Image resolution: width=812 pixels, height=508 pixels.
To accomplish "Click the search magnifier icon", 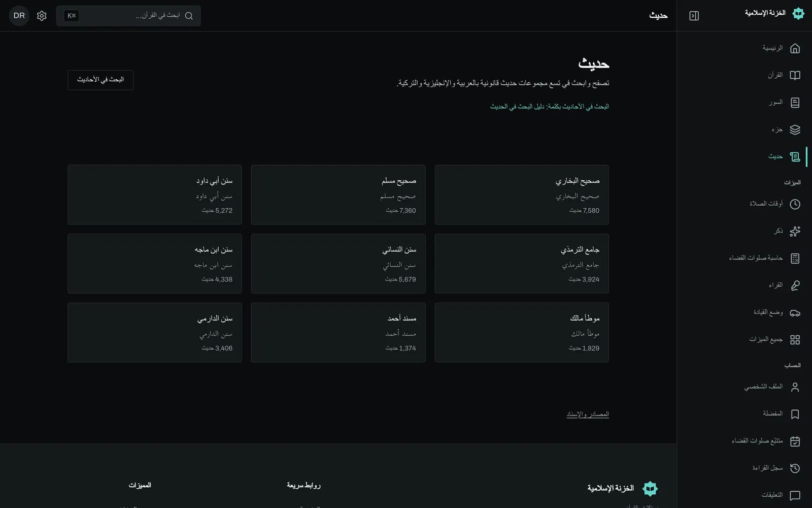I will click(x=189, y=16).
